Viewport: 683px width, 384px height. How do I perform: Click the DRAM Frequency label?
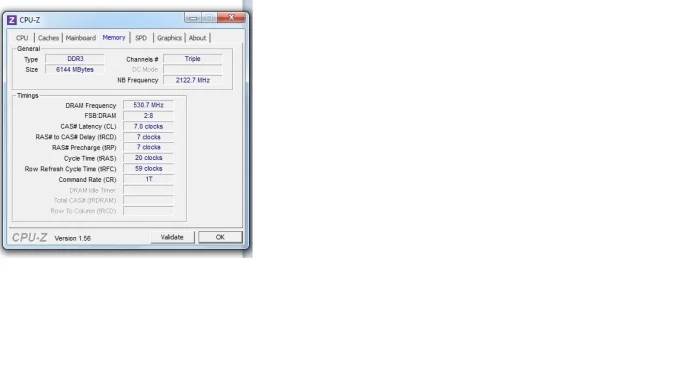[91, 105]
